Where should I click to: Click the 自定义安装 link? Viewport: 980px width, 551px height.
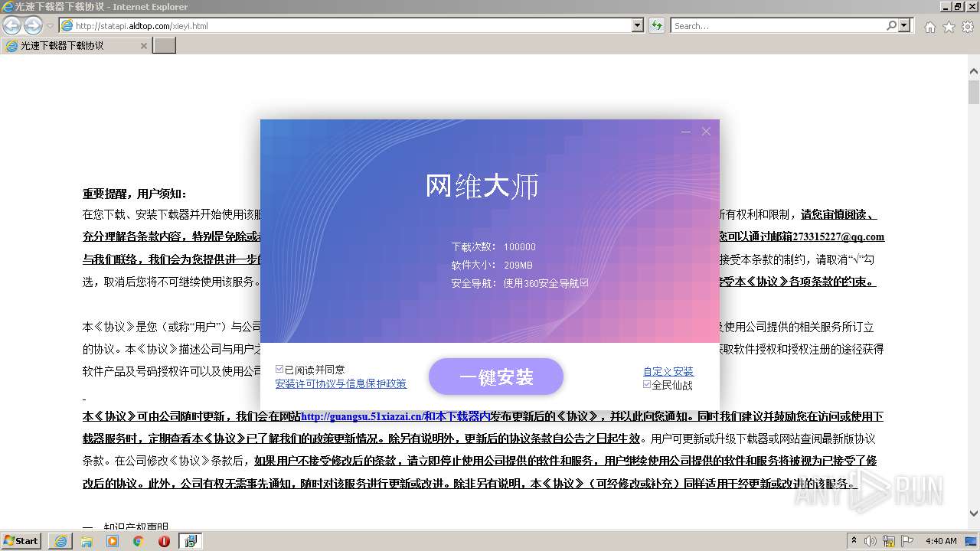(x=668, y=371)
